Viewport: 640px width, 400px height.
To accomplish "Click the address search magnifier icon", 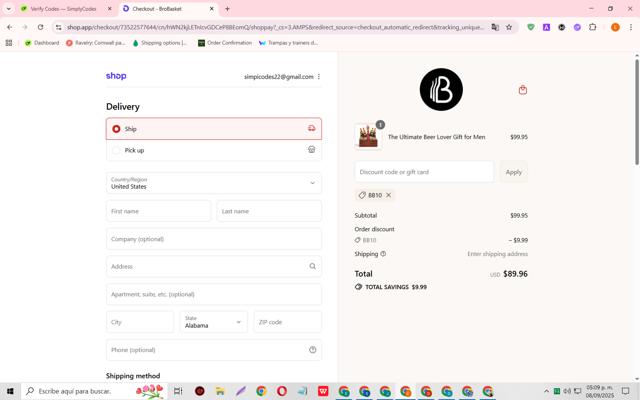I will pos(312,267).
